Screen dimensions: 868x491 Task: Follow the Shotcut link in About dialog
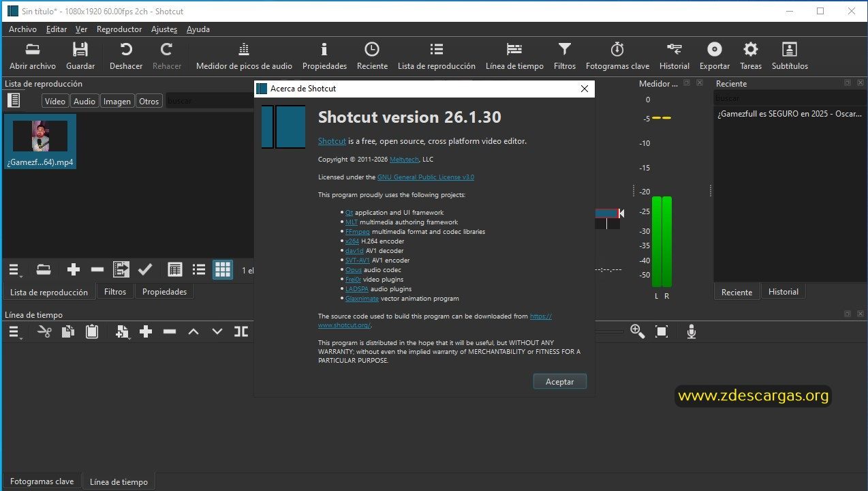[332, 141]
